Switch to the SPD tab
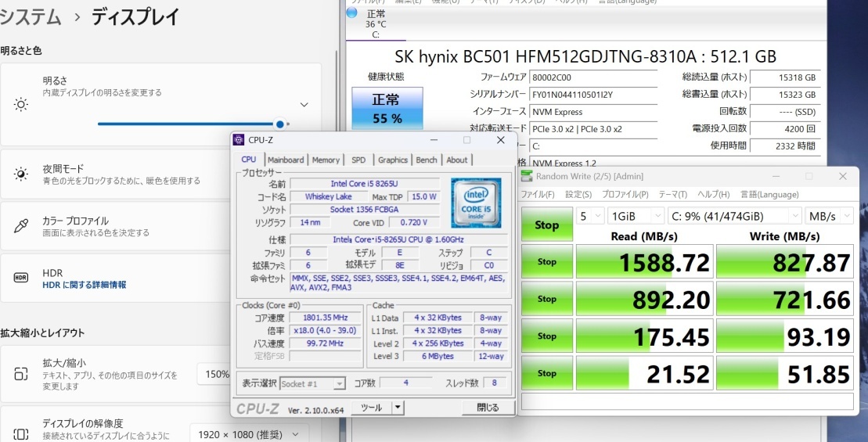Screen dimensions: 868x442 coord(358,160)
